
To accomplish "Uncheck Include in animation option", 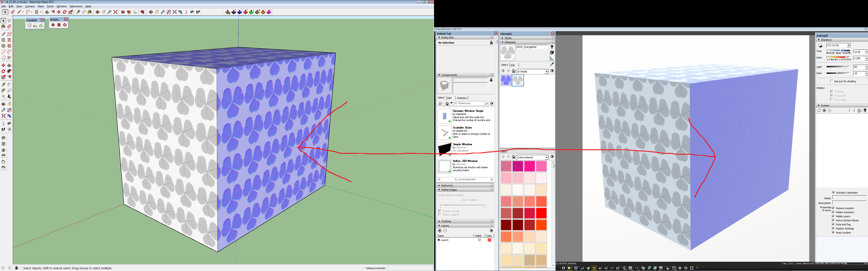I will (x=833, y=193).
